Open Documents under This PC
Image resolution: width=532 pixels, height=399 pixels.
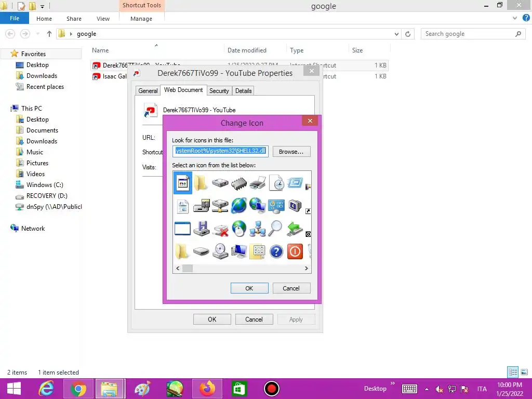click(43, 130)
